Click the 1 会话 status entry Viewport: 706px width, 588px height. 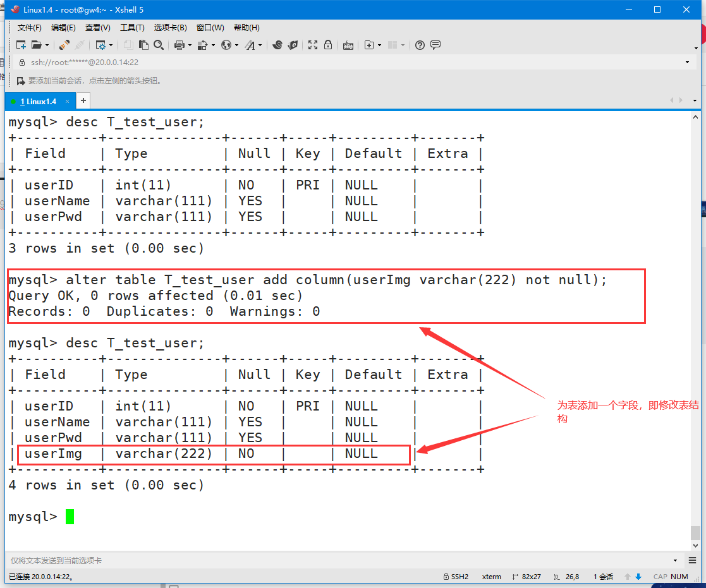tap(604, 577)
